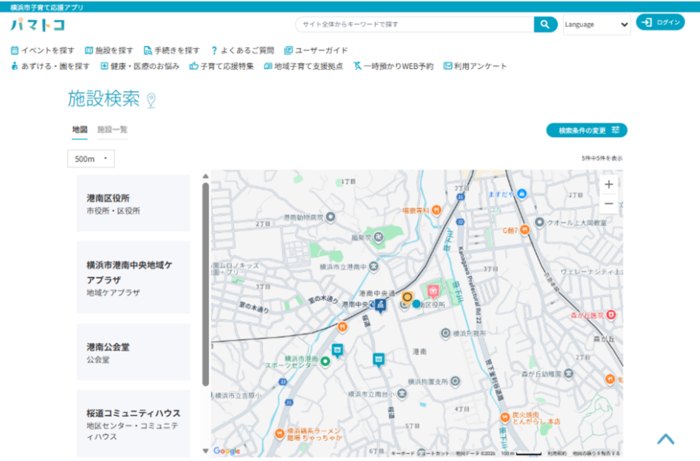Click the orange circular map marker
Viewport: 700px width, 461px height.
(x=407, y=297)
